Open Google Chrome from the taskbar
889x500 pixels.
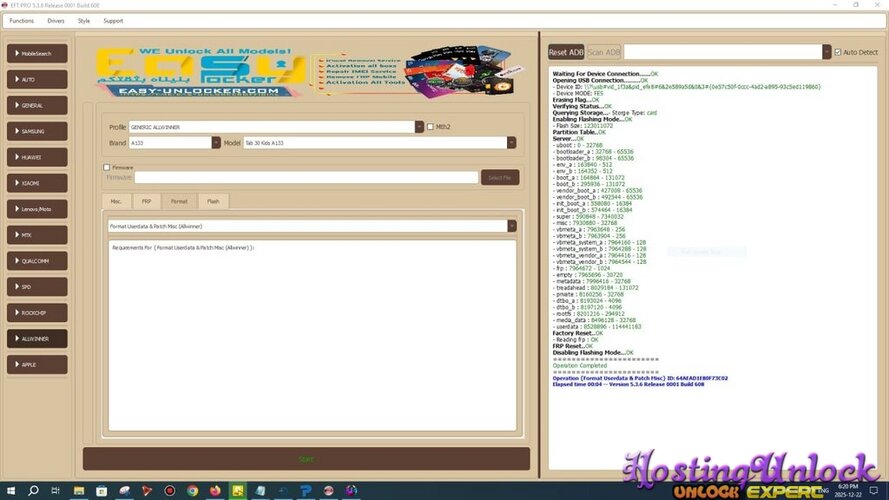[192, 491]
